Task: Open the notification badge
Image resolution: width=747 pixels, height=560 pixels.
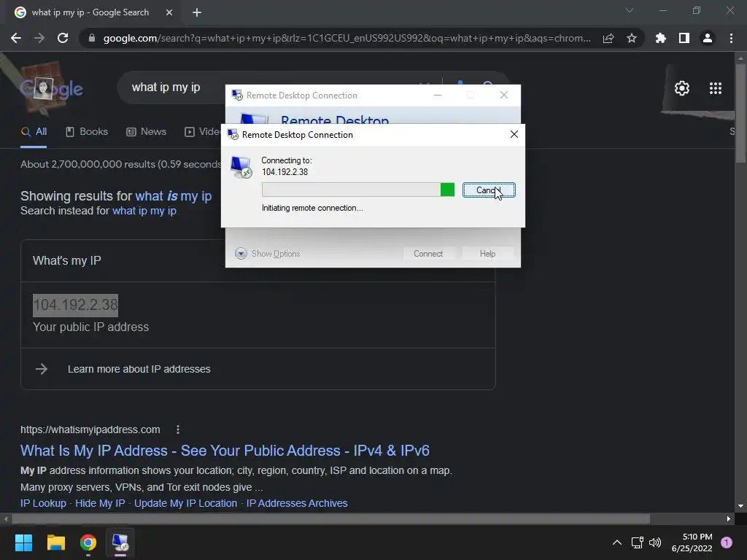Action: tap(726, 542)
